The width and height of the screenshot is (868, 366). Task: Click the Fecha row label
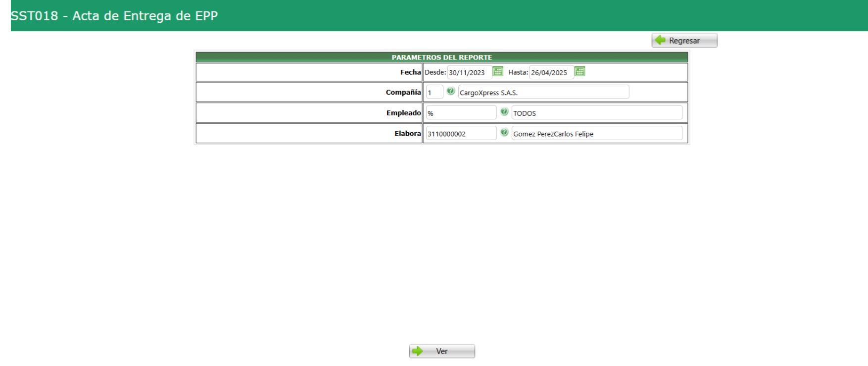(411, 72)
